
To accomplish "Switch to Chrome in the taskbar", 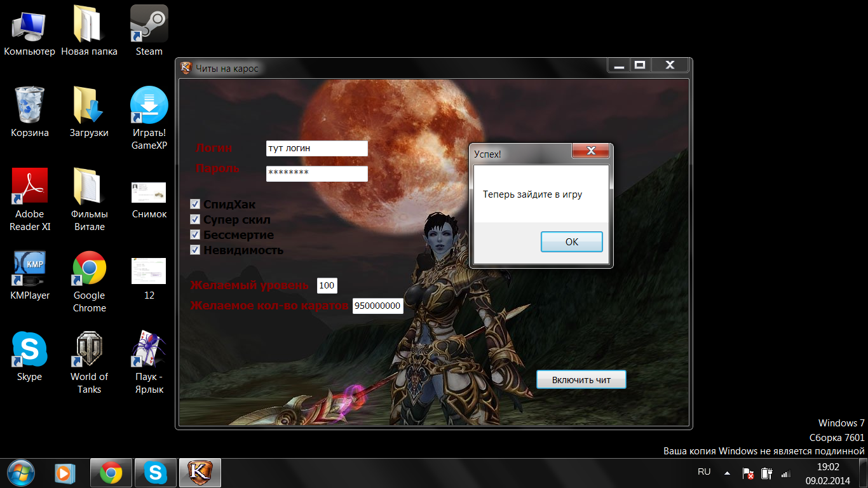I will coord(111,473).
